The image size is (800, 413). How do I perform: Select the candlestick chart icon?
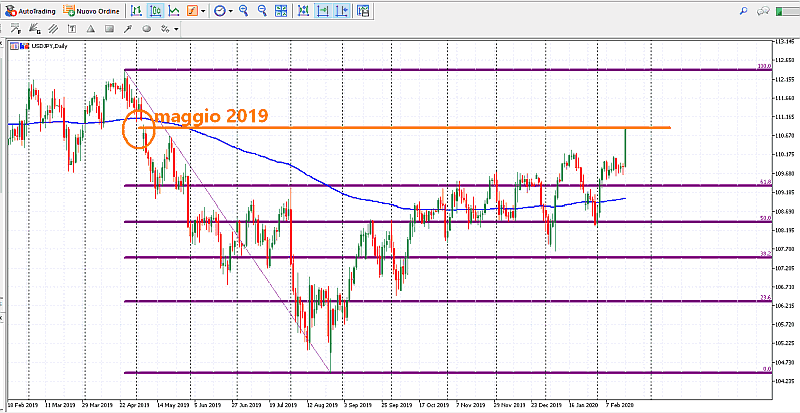click(156, 11)
